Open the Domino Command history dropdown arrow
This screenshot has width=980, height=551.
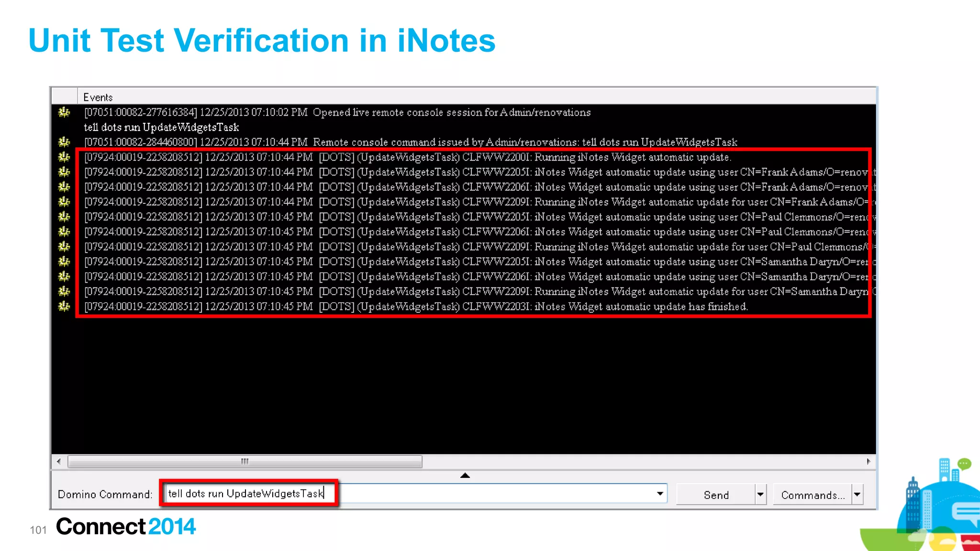(660, 494)
